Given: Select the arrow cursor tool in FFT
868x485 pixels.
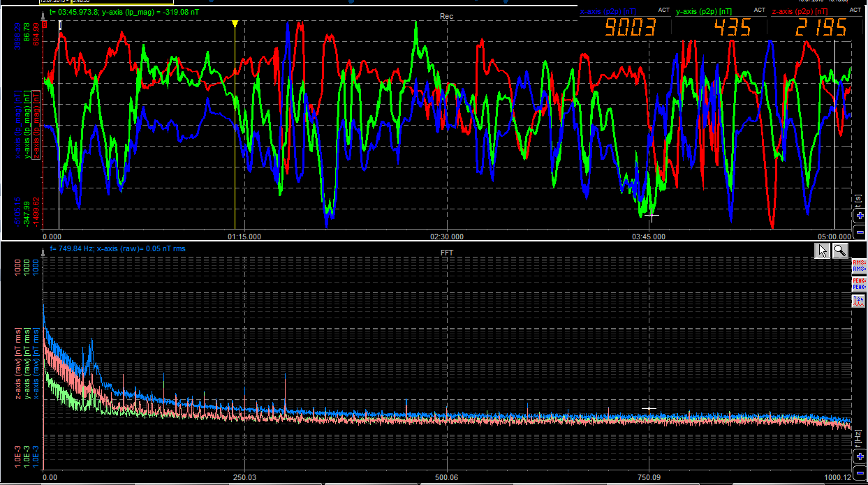Looking at the screenshot, I should click(823, 251).
